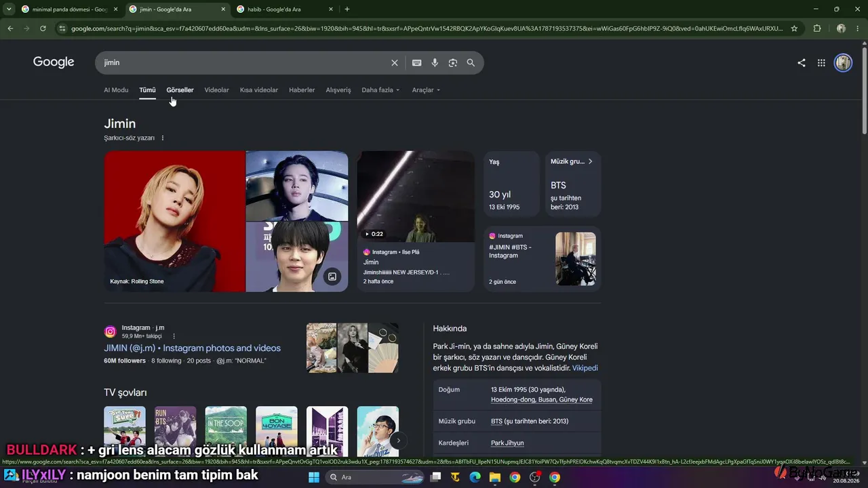Image resolution: width=868 pixels, height=488 pixels.
Task: Expand the Müzik grubu card chevron
Action: tap(590, 161)
